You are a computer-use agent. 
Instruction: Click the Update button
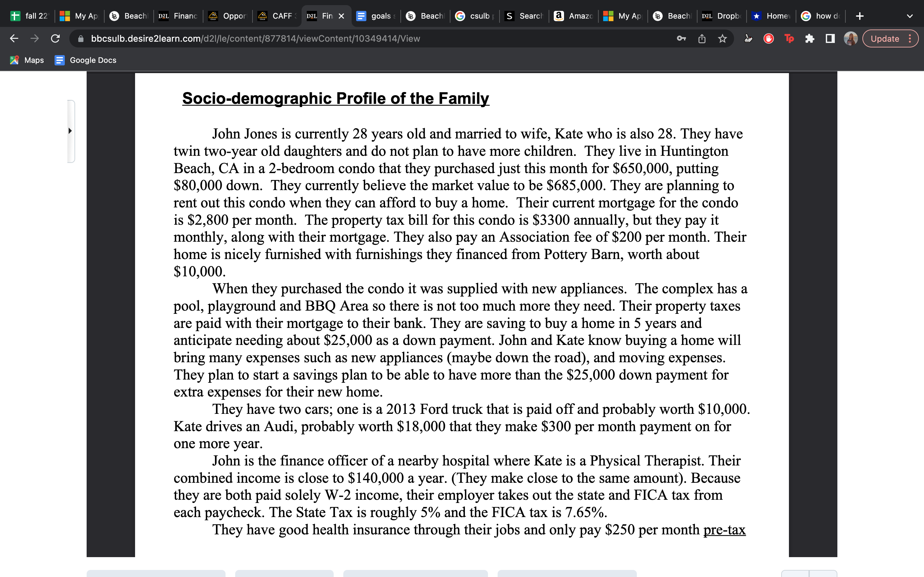pos(885,38)
